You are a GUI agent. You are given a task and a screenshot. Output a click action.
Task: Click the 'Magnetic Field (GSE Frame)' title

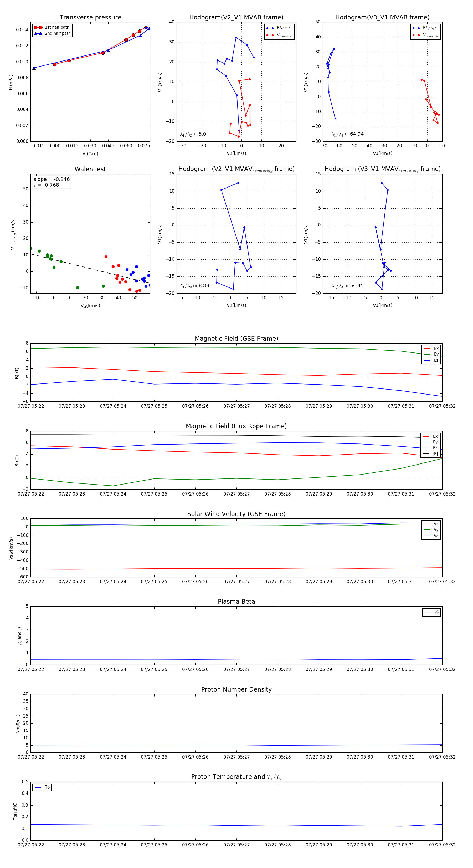pos(236,339)
